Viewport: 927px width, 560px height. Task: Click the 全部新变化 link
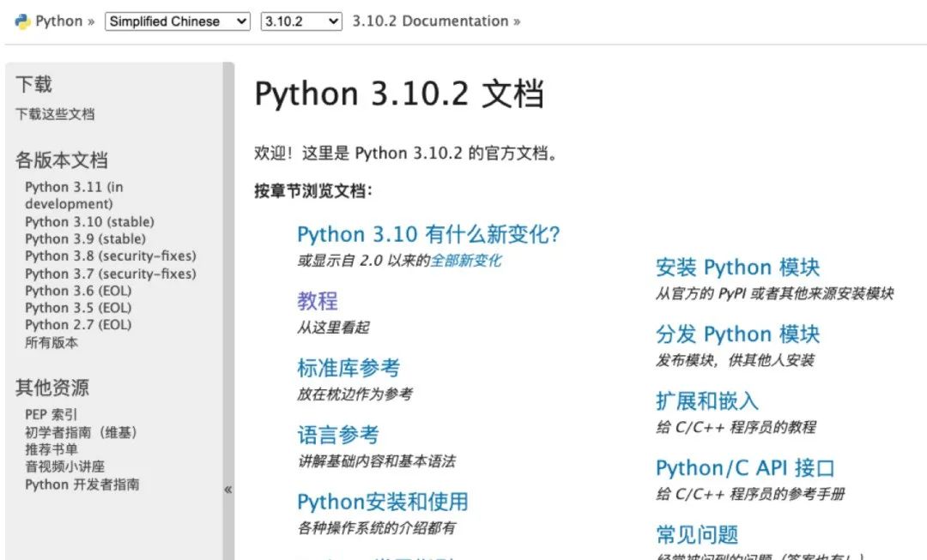[466, 261]
